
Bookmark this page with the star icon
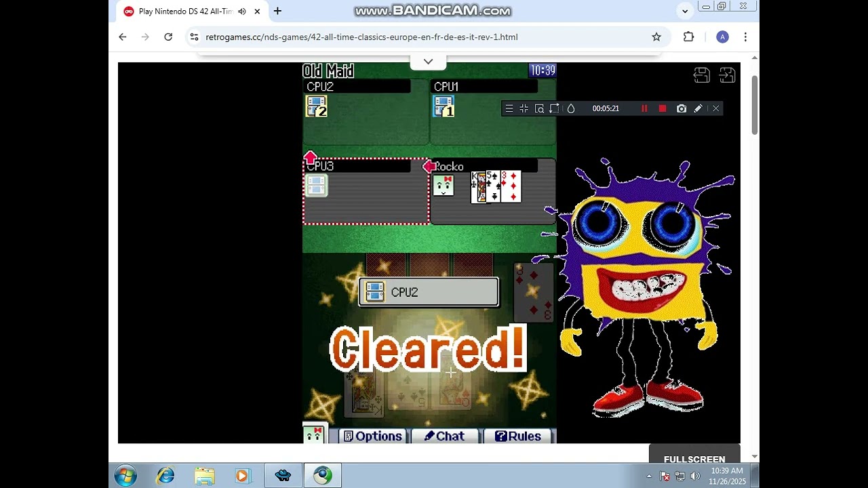pos(656,37)
